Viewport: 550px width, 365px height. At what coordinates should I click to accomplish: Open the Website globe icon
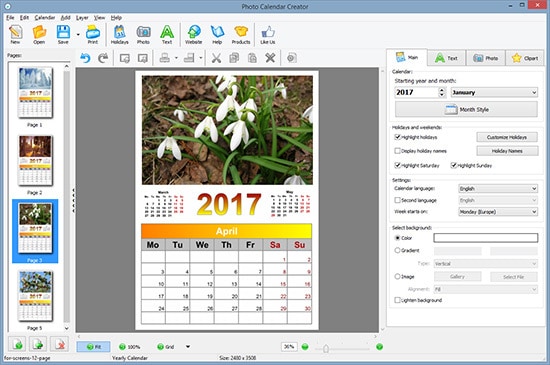point(194,35)
